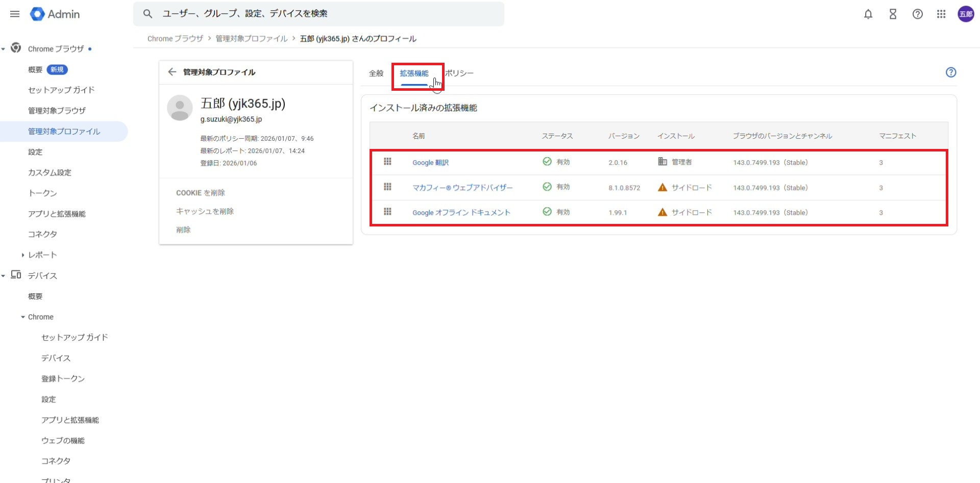980x483 pixels.
Task: Click the キャッシュを削除 button
Action: coord(205,211)
